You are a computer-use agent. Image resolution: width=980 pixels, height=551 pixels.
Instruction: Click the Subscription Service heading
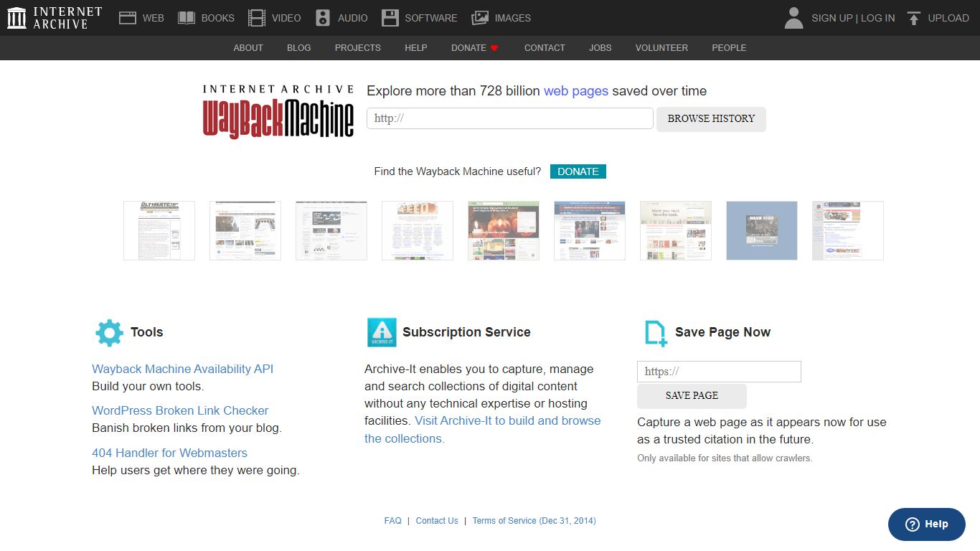(466, 332)
